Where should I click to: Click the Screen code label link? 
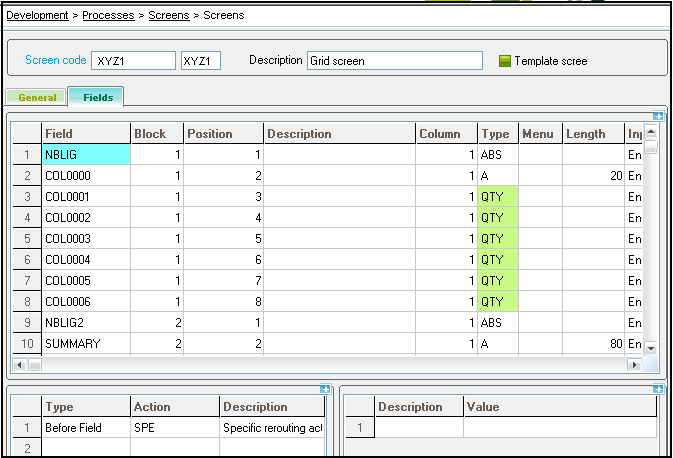[x=55, y=60]
